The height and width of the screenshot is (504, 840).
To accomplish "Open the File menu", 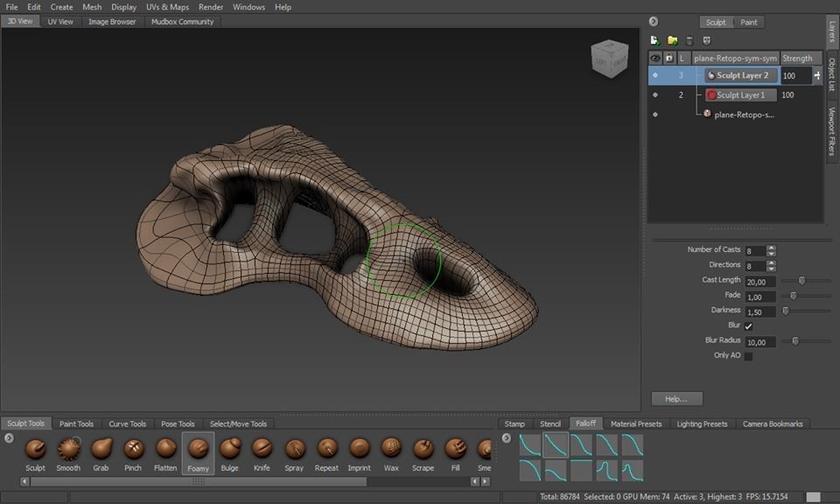I will click(x=11, y=7).
